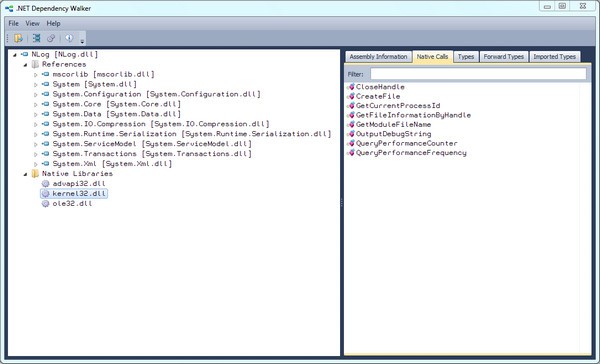This screenshot has width=600, height=364.
Task: Expand the mscorlib reference node
Action: click(x=36, y=75)
